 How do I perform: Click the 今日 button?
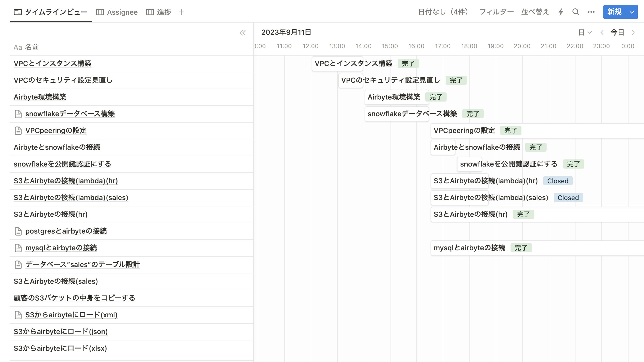tap(617, 32)
